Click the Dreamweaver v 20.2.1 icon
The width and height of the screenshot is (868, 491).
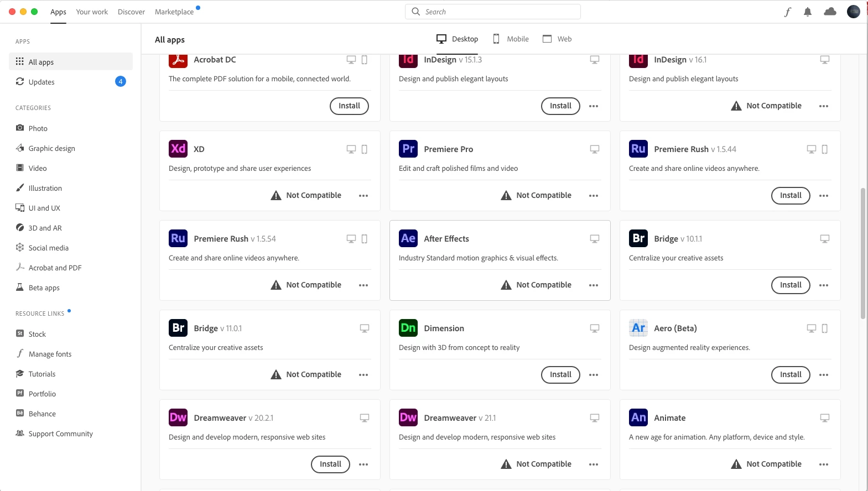click(x=178, y=417)
